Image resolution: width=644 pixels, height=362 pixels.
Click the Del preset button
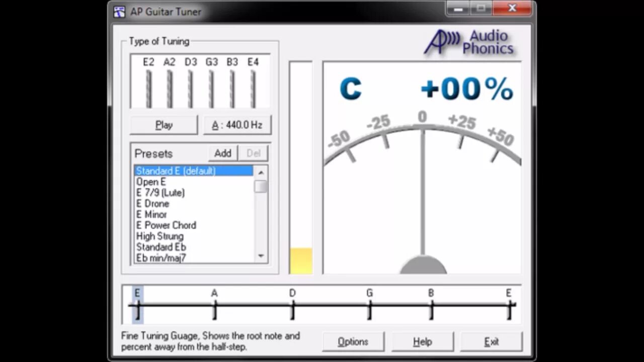pyautogui.click(x=254, y=153)
